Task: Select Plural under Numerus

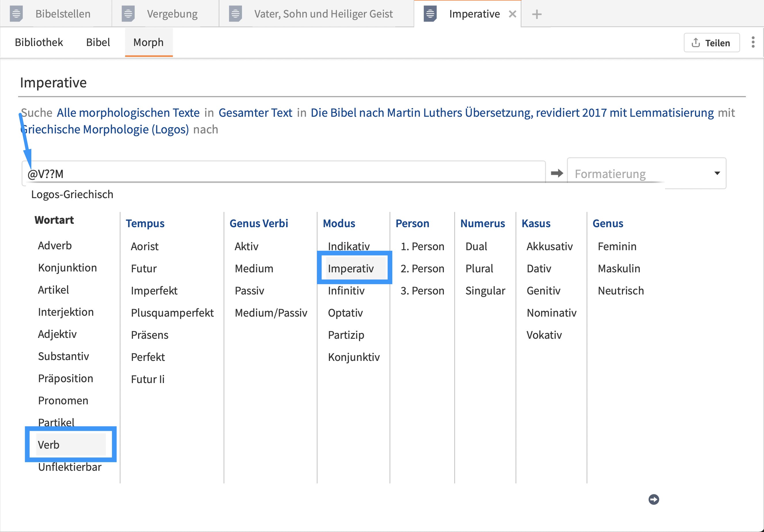Action: click(480, 268)
